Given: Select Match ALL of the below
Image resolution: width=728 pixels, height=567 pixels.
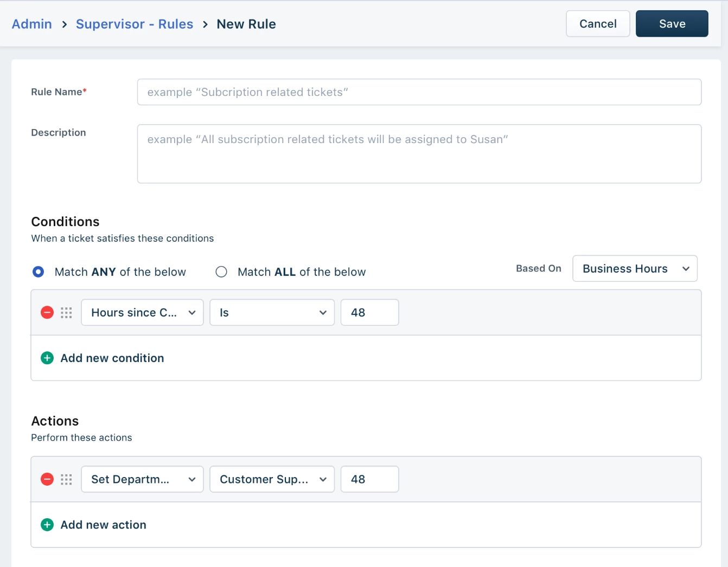Looking at the screenshot, I should click(x=221, y=272).
